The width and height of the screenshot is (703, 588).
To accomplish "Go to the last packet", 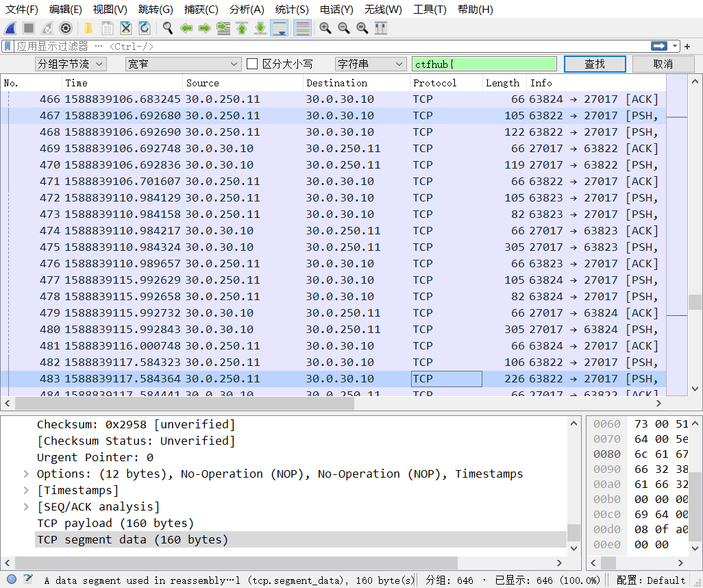I will click(260, 27).
